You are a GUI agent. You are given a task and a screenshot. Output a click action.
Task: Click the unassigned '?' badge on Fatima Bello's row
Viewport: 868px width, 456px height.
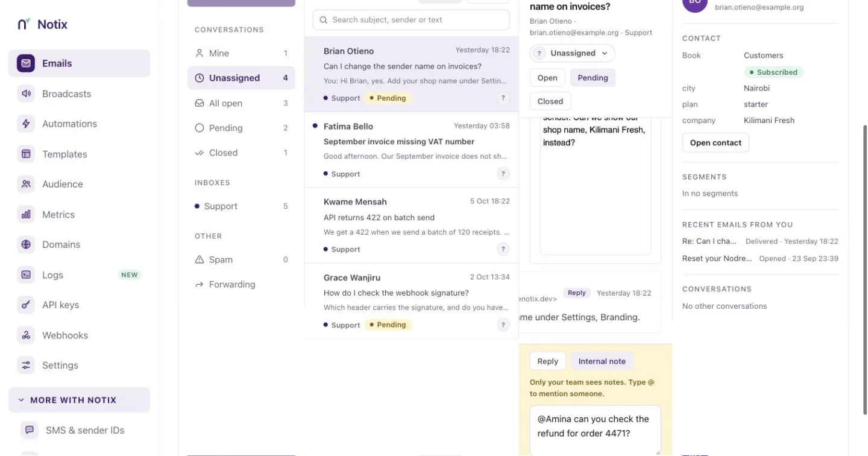(503, 174)
